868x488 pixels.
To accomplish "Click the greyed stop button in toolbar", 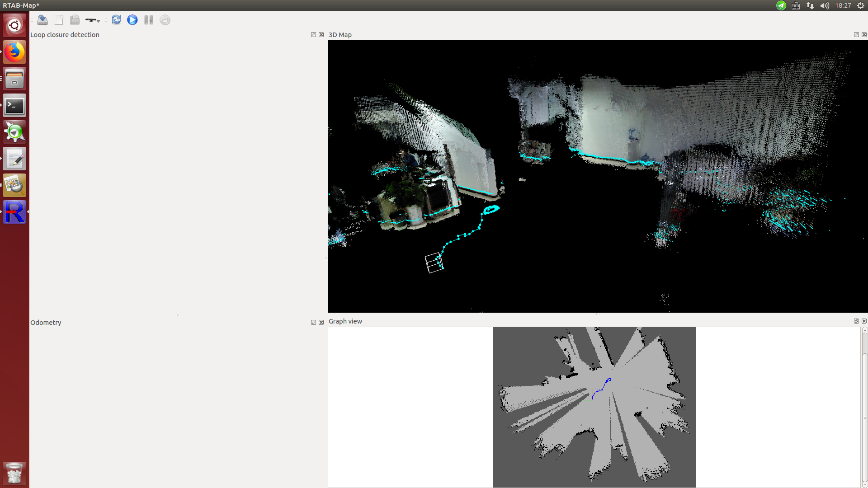I will (x=165, y=20).
